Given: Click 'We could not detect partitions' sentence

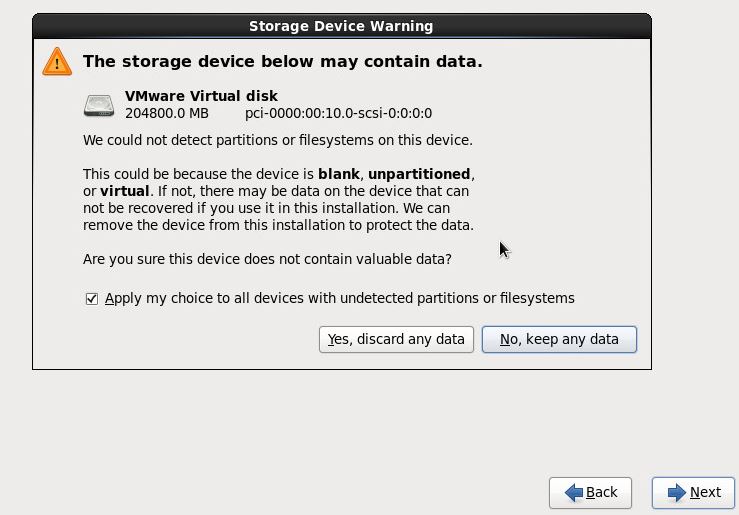Looking at the screenshot, I should tap(277, 140).
